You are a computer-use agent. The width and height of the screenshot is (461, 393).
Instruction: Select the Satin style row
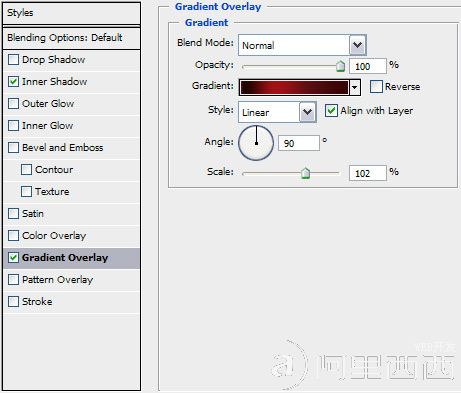(71, 214)
